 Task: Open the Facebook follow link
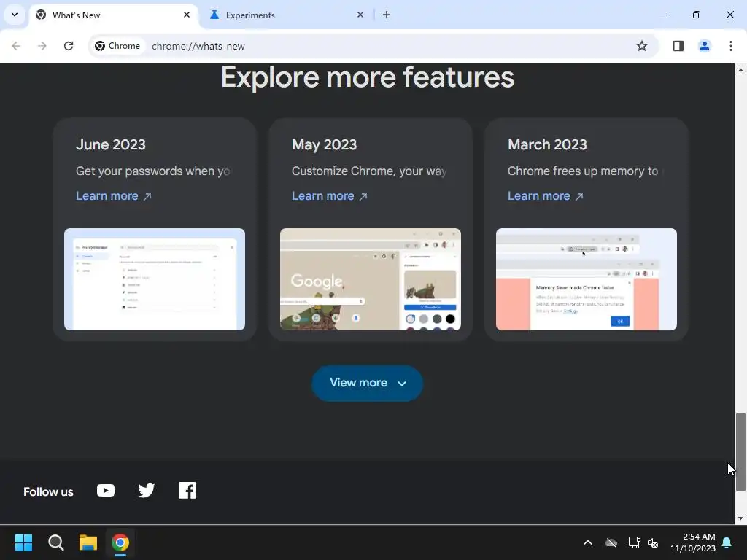coord(187,491)
